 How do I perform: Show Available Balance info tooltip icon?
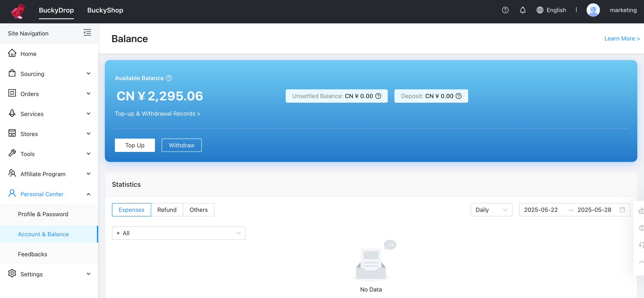click(169, 78)
